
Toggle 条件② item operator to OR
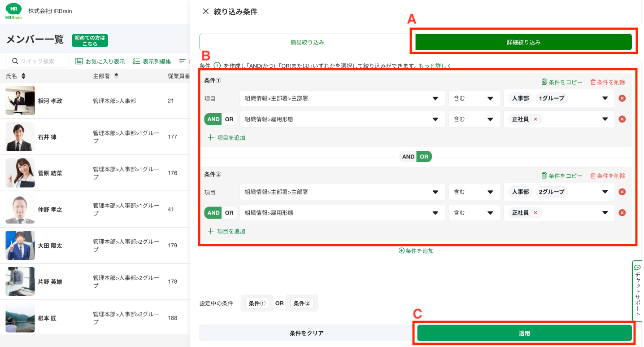coord(229,213)
